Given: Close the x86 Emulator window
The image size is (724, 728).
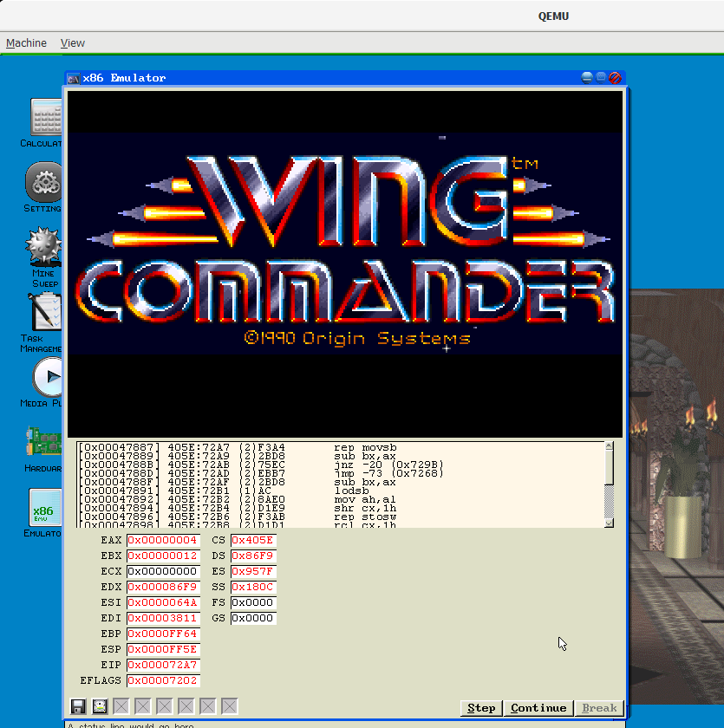Looking at the screenshot, I should coord(616,77).
